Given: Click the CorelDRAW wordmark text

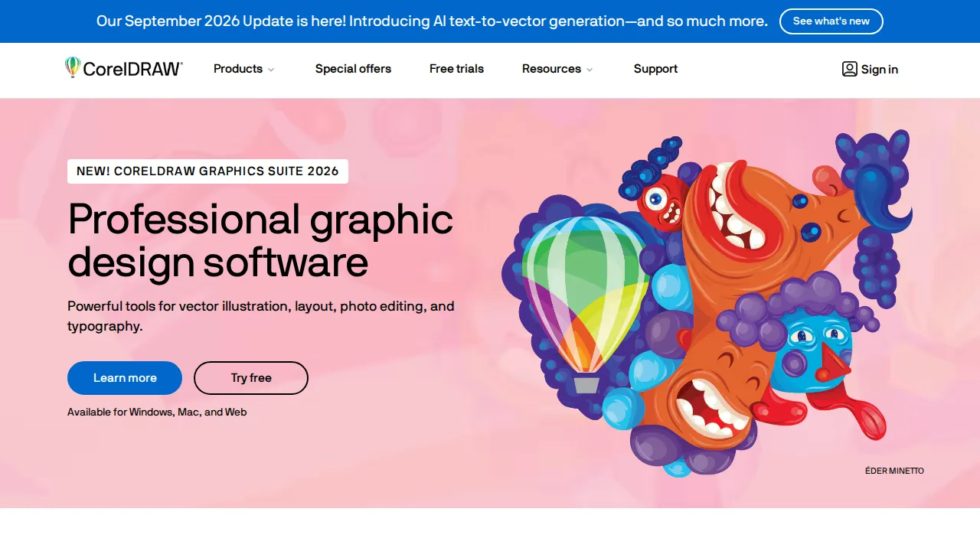Looking at the screenshot, I should [132, 69].
